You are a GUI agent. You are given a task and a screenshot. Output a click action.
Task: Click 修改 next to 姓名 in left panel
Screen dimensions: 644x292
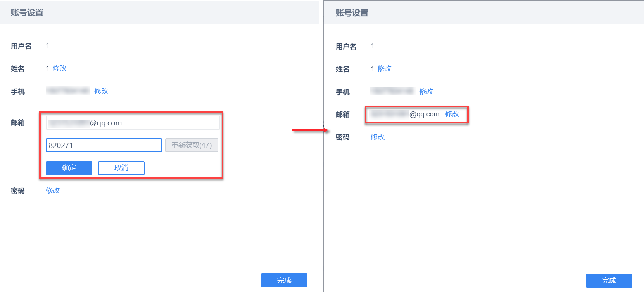coord(59,68)
